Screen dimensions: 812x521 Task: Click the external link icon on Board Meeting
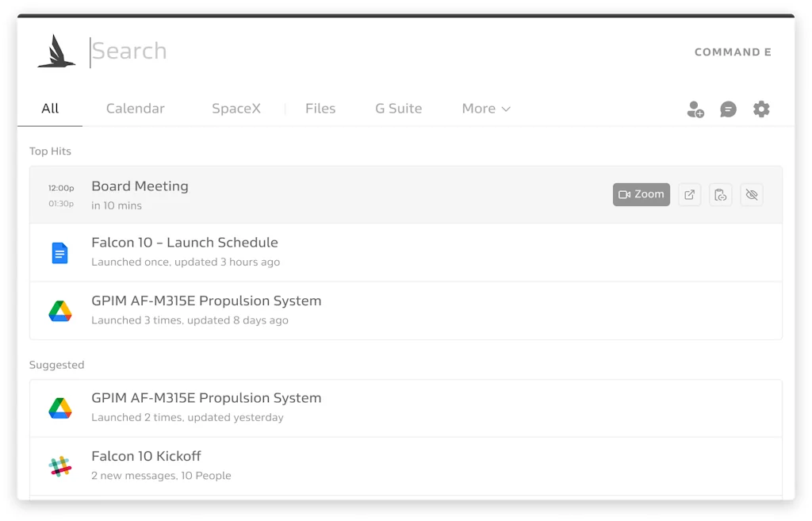[689, 194]
